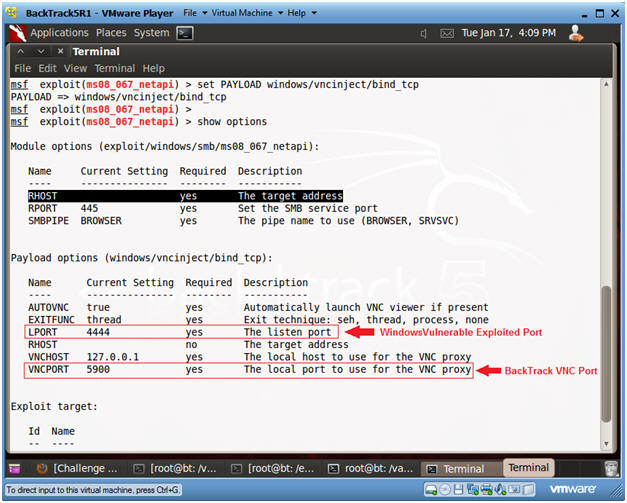Open the terminal Help menu
Screen dimensions: 627x503
coord(154,68)
